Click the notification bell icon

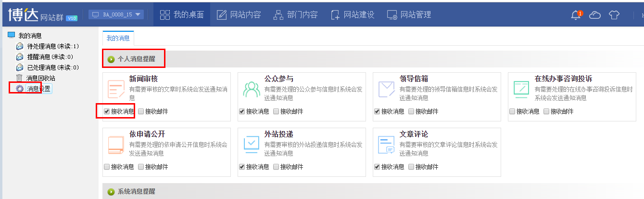click(x=576, y=15)
